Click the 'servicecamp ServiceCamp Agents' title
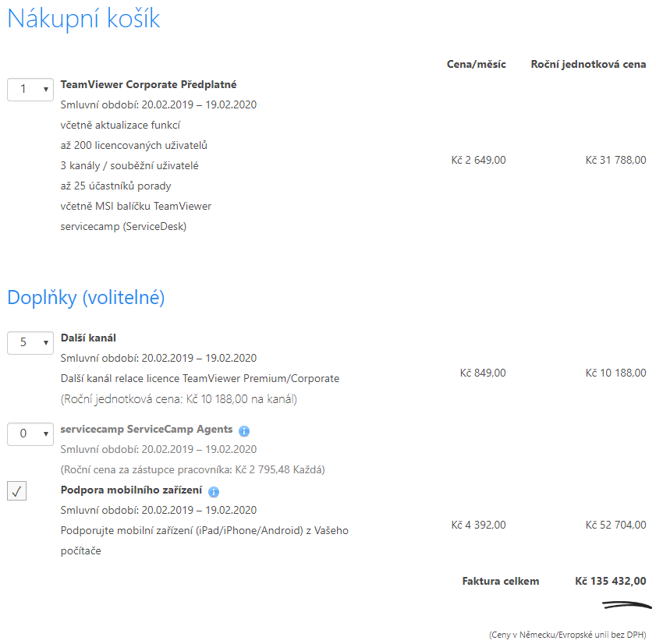The width and height of the screenshot is (656, 644). click(x=147, y=430)
